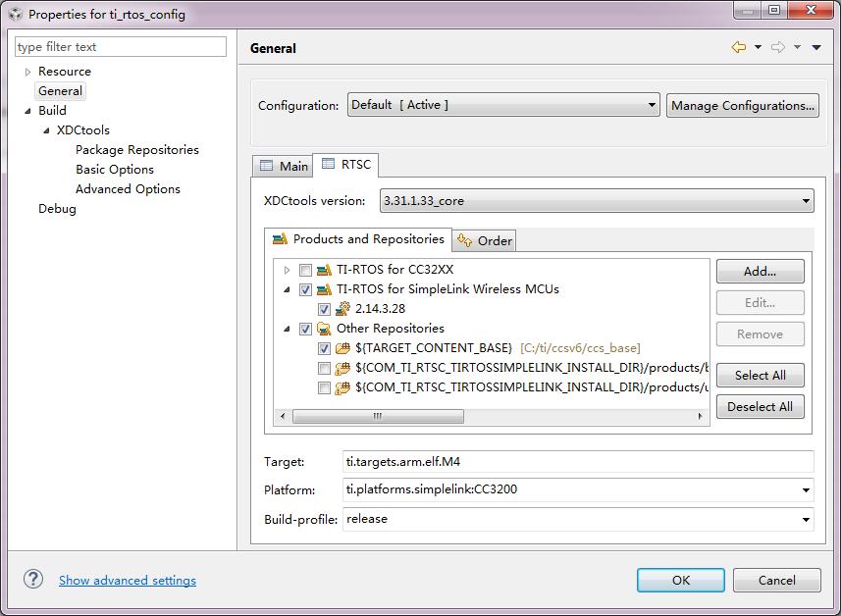
Task: Click the TI-RTOS for CC32XX product icon
Action: click(x=325, y=270)
